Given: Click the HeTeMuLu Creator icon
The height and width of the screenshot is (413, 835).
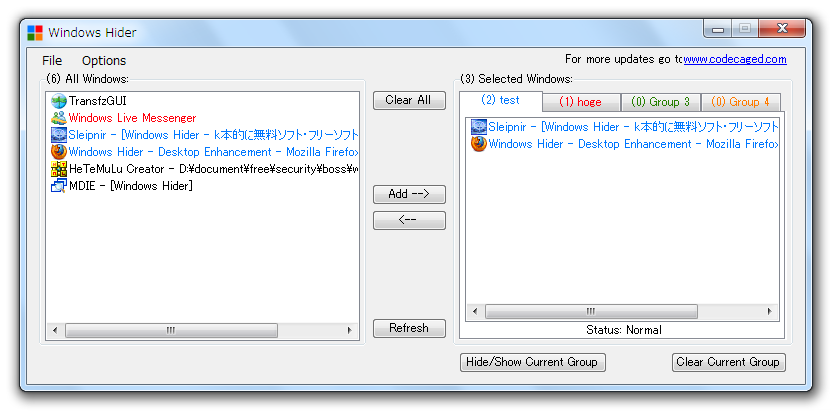Looking at the screenshot, I should tap(59, 169).
